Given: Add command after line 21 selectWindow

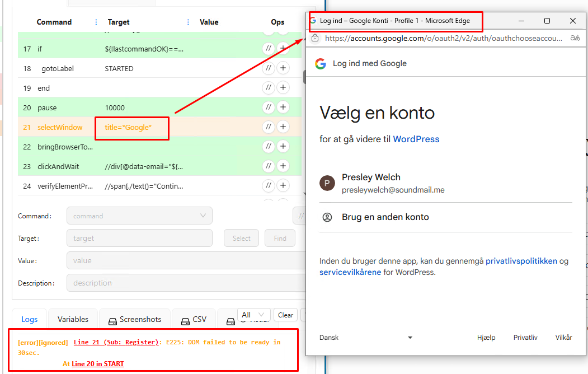Looking at the screenshot, I should tap(283, 127).
